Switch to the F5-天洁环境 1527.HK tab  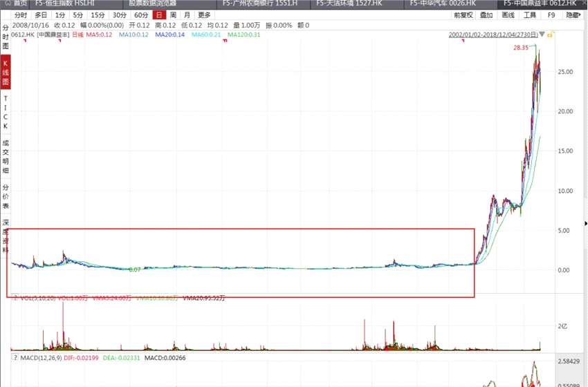coord(357,3)
